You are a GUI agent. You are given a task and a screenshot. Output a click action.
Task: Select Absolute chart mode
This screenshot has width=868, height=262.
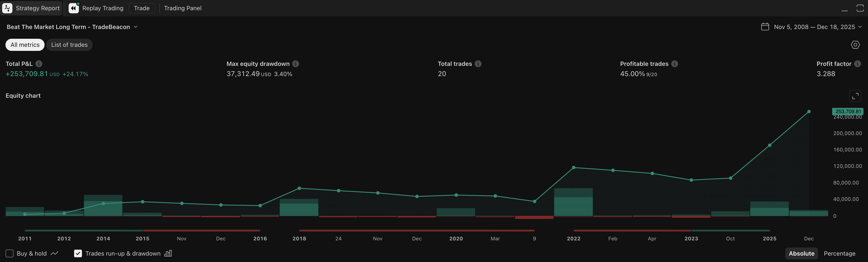click(801, 253)
